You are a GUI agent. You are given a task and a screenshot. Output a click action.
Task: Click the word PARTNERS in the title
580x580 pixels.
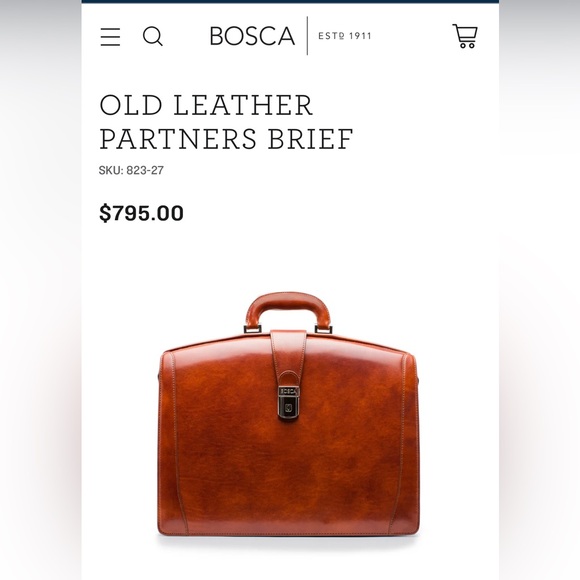point(178,139)
